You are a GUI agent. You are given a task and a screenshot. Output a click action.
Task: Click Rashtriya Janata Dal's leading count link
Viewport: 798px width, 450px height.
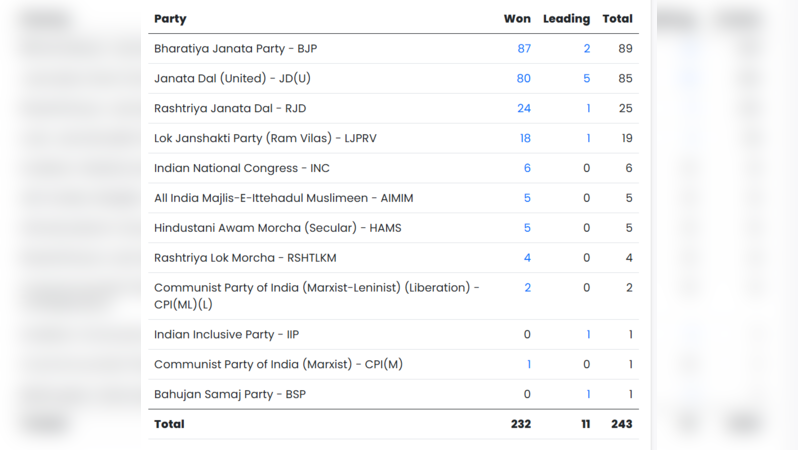588,109
